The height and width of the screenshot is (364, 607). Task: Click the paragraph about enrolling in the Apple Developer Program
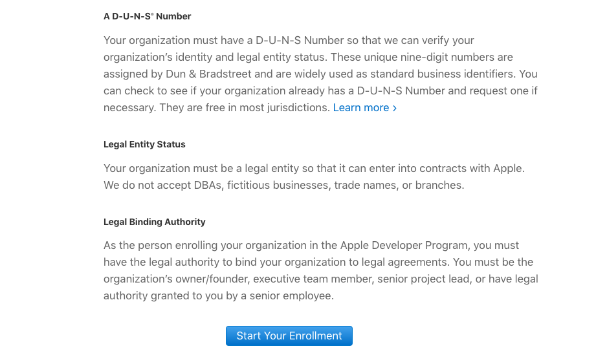(x=320, y=270)
